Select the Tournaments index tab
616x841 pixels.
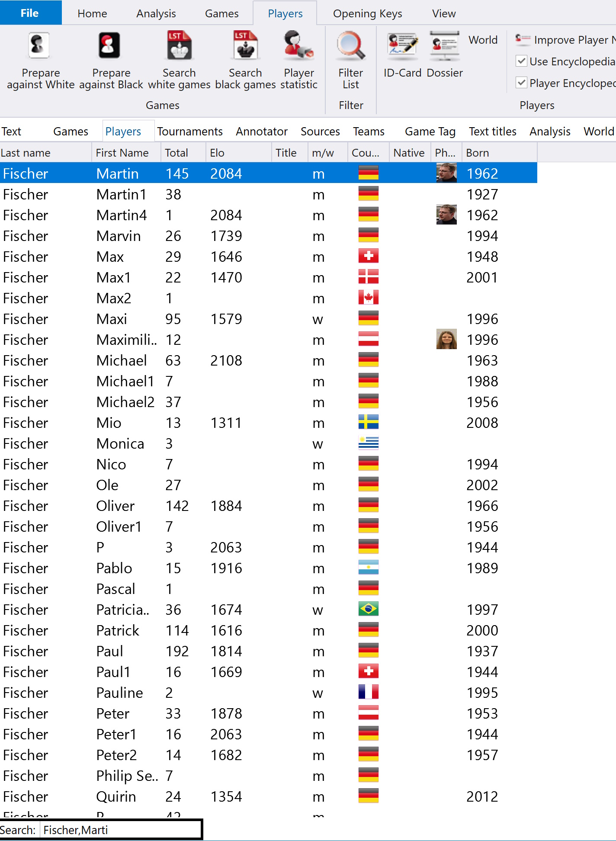coord(189,131)
